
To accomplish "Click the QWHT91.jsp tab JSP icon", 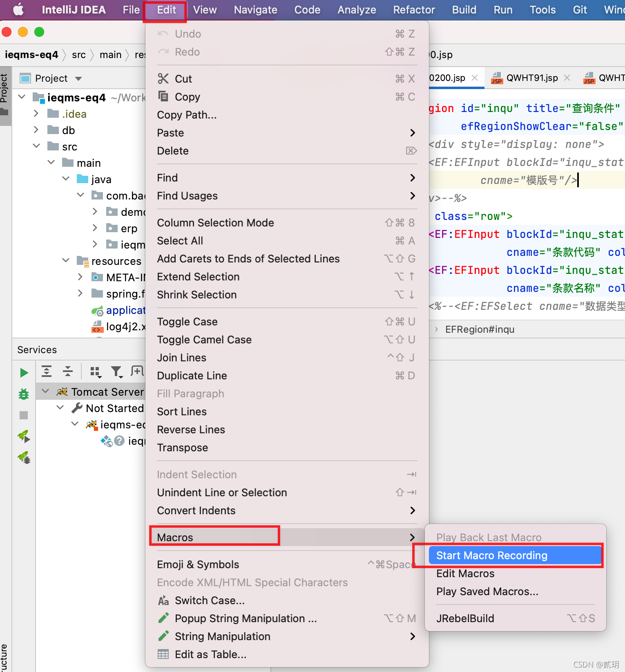I will tap(497, 78).
